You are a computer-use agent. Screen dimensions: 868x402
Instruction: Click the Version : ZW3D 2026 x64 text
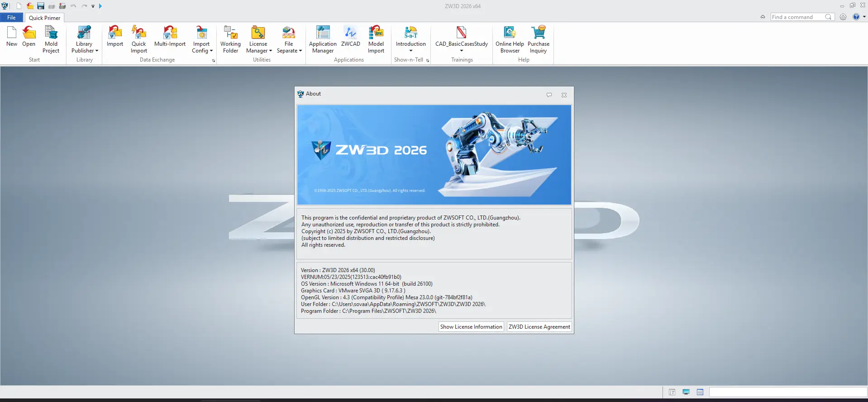[338, 270]
